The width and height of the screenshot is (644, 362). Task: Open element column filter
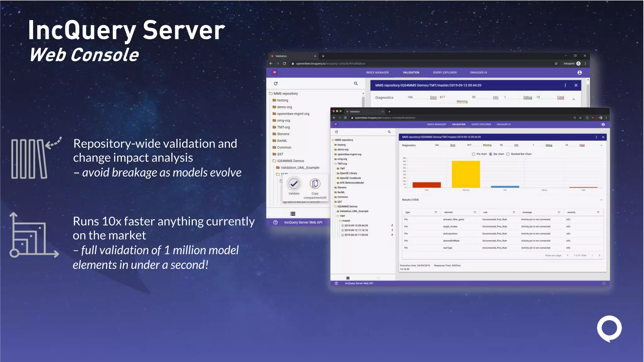[475, 212]
